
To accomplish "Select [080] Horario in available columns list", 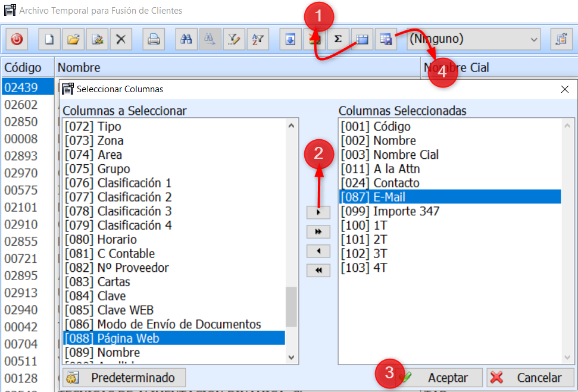I will (101, 240).
